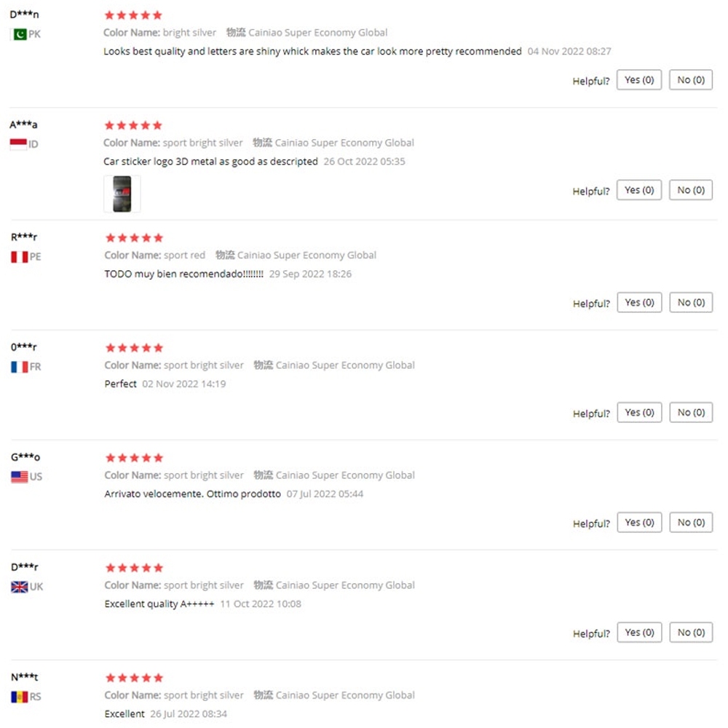Vote No on the 'TODO muy bien' review

691,302
